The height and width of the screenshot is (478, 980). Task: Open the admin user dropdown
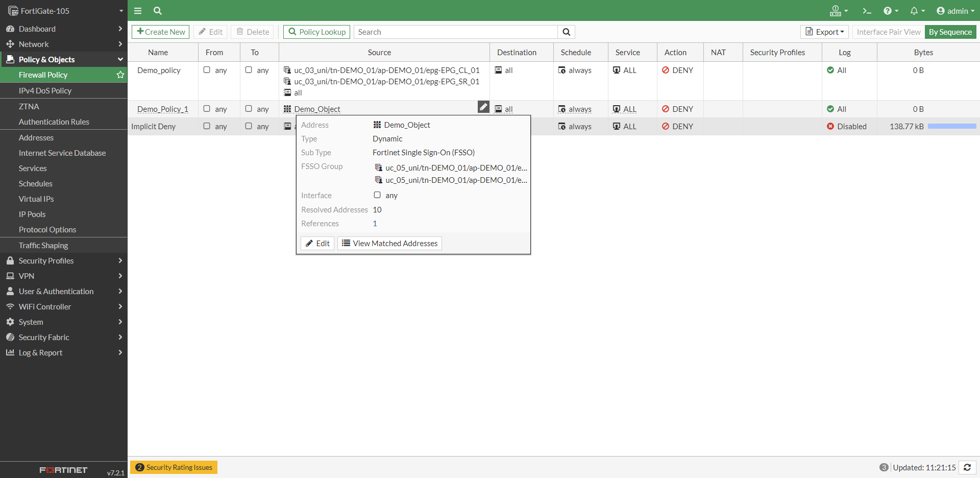coord(955,11)
